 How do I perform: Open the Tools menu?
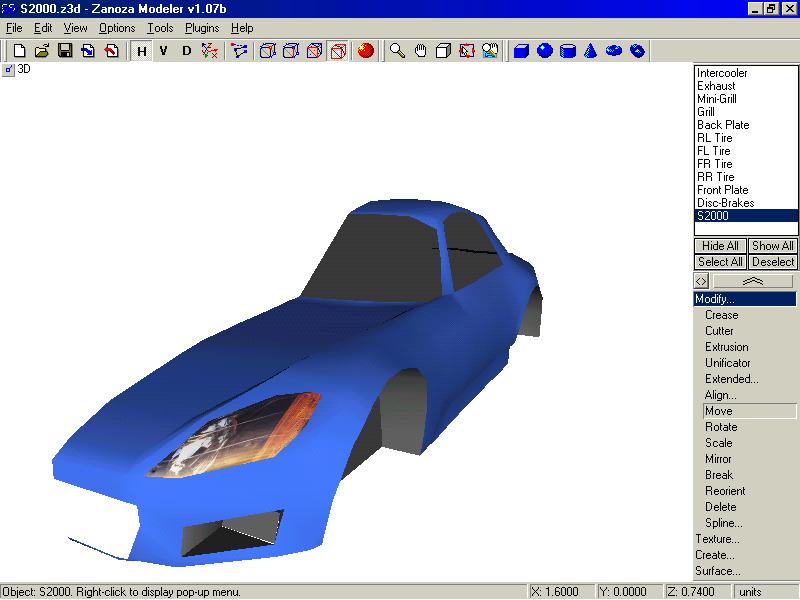point(160,28)
